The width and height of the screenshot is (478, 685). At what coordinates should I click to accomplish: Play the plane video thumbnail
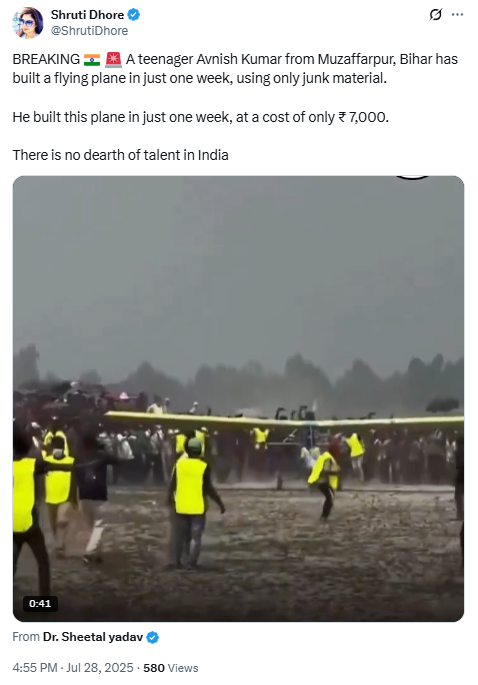tap(238, 398)
